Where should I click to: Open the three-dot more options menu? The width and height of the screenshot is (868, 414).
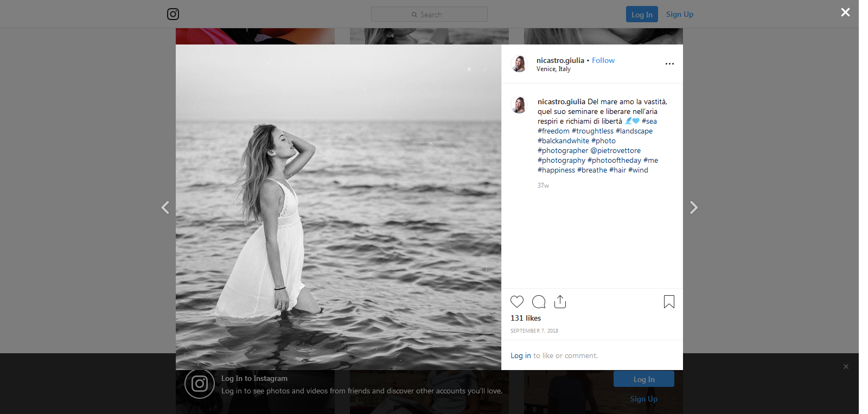point(669,63)
